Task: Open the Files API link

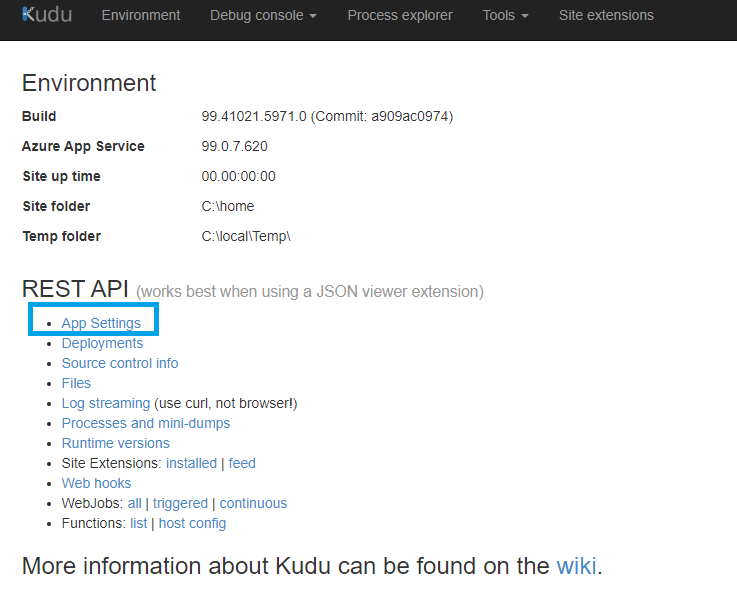Action: (x=76, y=383)
